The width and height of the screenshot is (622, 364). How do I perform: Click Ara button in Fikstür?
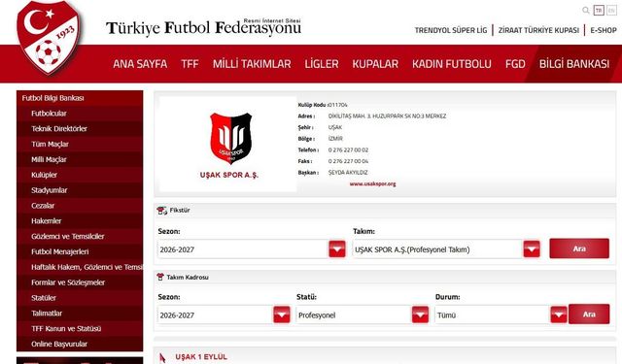click(579, 248)
